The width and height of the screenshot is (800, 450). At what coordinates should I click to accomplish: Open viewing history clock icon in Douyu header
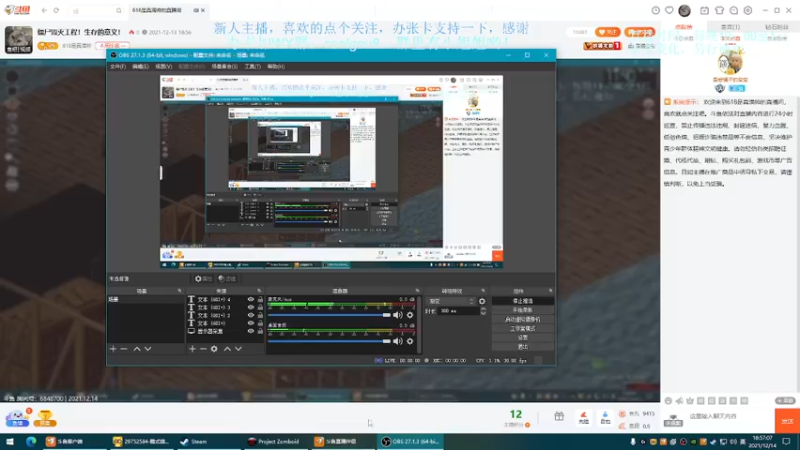coord(656,10)
